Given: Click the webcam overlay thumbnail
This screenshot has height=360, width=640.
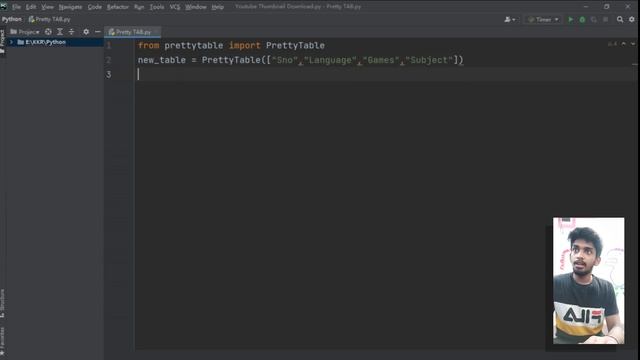Looking at the screenshot, I should tap(588, 280).
